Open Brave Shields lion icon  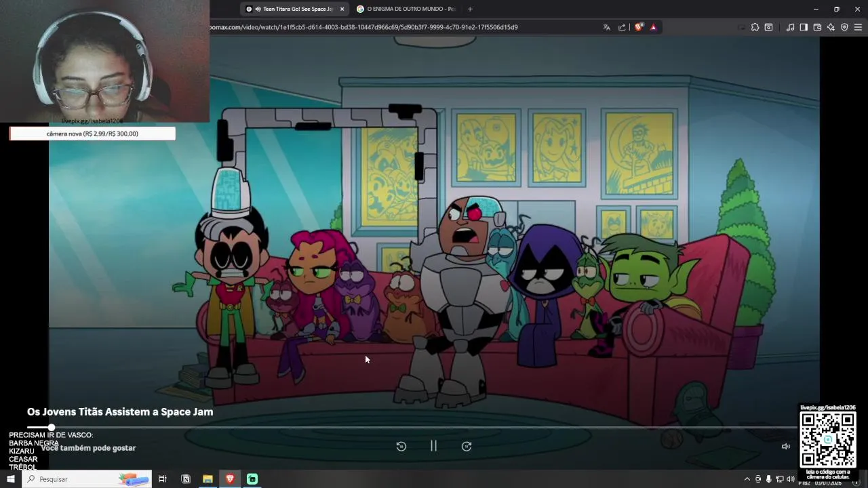(638, 27)
